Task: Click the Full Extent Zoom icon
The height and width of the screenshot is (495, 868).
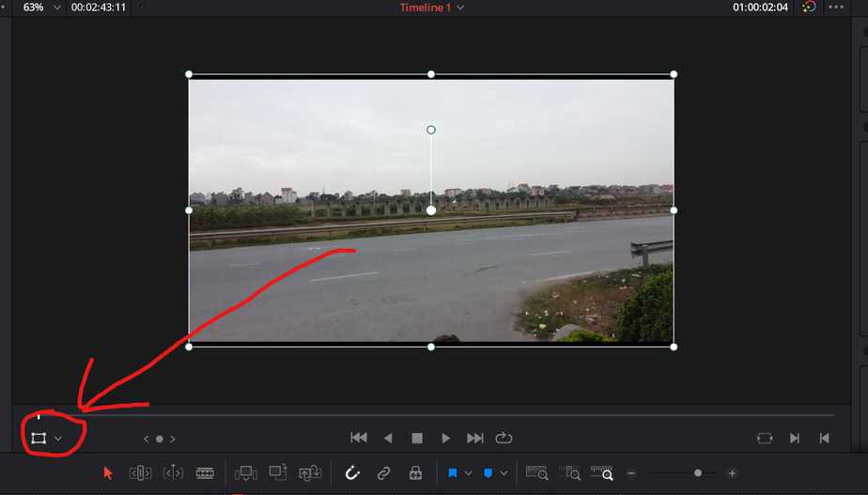Action: 536,472
